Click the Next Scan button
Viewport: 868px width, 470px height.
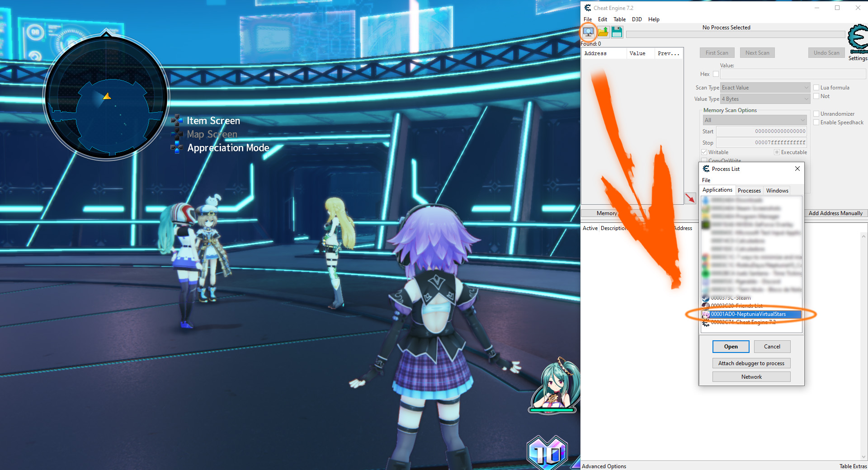coord(757,53)
